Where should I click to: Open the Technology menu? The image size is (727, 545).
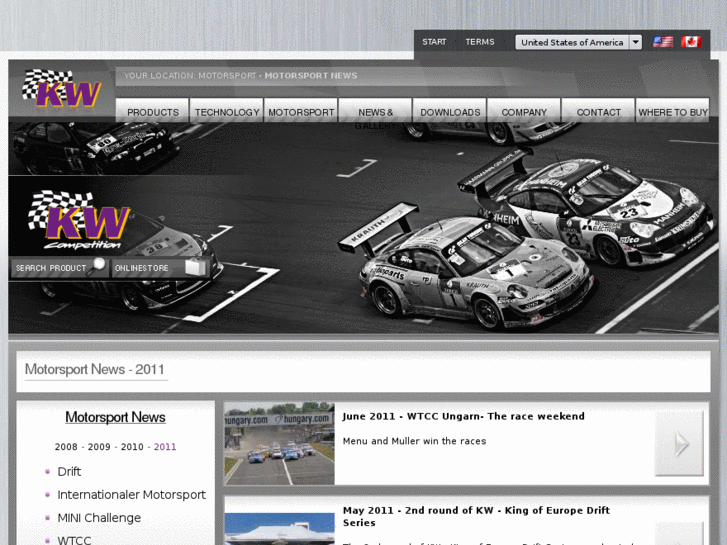click(x=227, y=110)
